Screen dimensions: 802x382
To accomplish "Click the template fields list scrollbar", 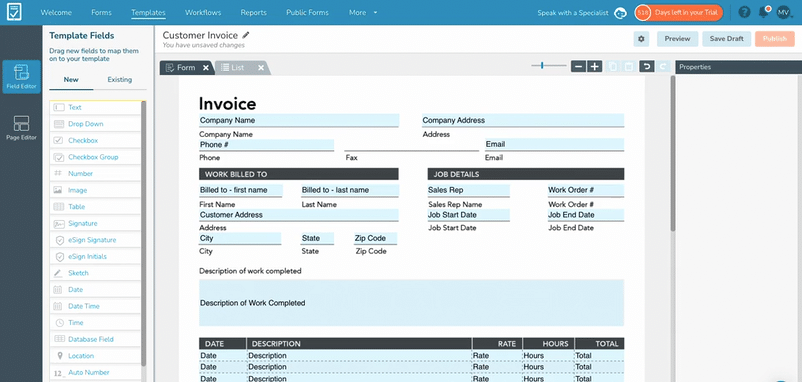I will (x=144, y=233).
